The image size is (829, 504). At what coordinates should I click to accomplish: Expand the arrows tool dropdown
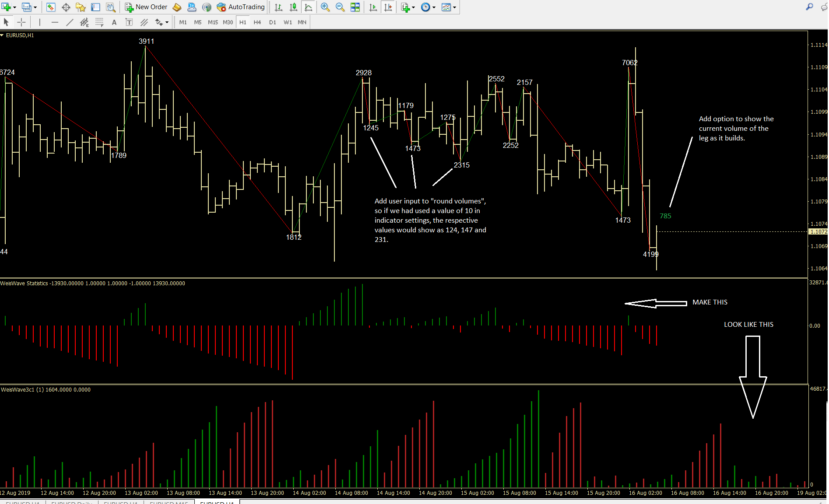[x=167, y=22]
